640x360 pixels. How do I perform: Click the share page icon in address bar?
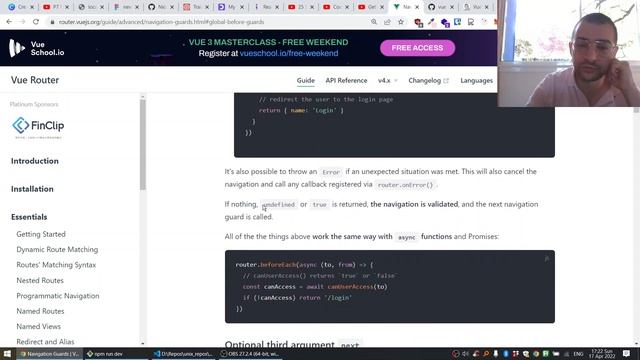tap(387, 22)
